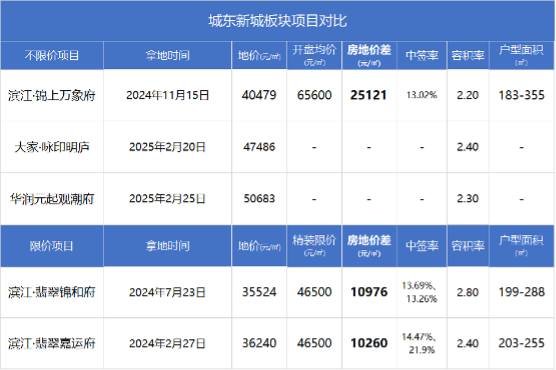Click lottery rate 13.69%、13.26%
The image size is (556, 370).
419,292
